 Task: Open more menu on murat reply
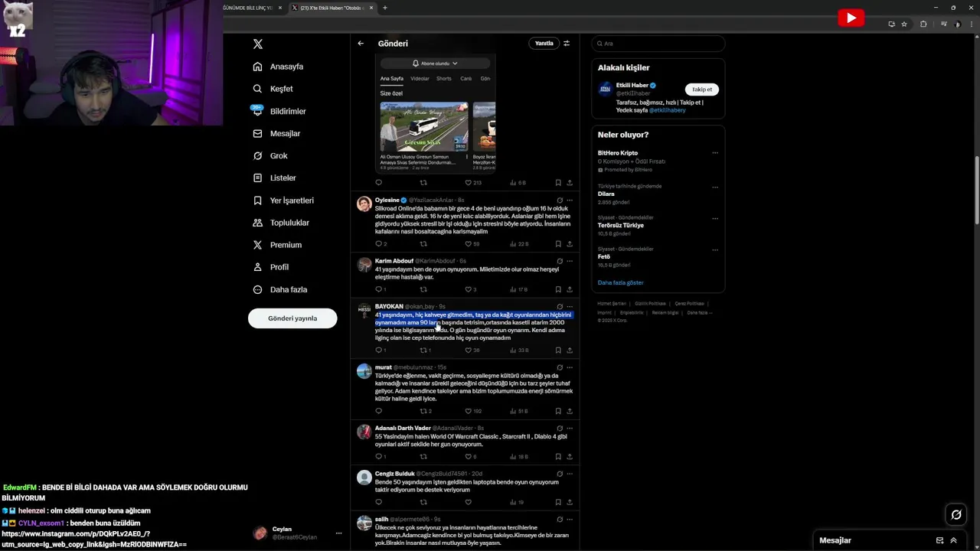(570, 367)
